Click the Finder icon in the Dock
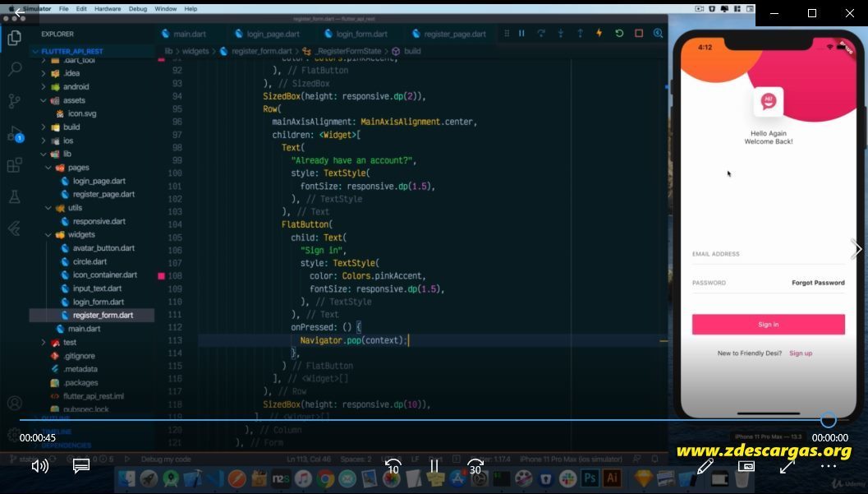Screen dimensions: 868x494 (126, 478)
